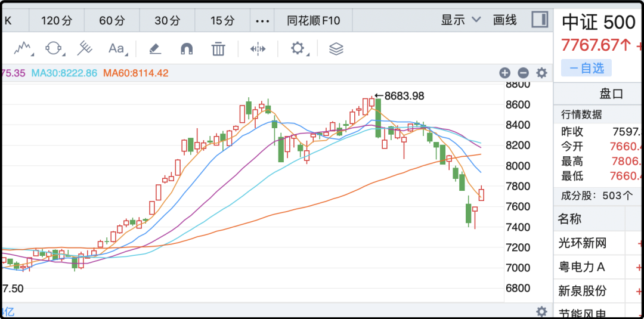Switch to the 15分 period tab
The width and height of the screenshot is (644, 319).
[x=222, y=20]
